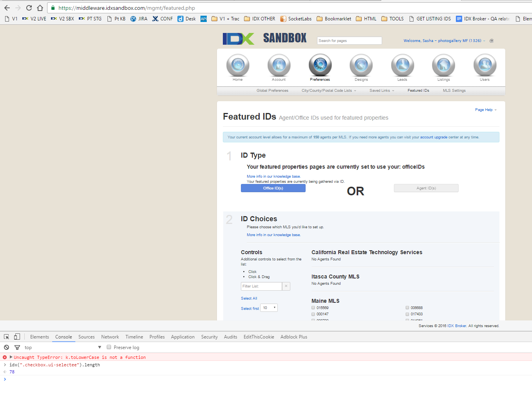This screenshot has height=413, width=532.
Task: Open the ID Choices knowledge base link
Action: pos(273,235)
